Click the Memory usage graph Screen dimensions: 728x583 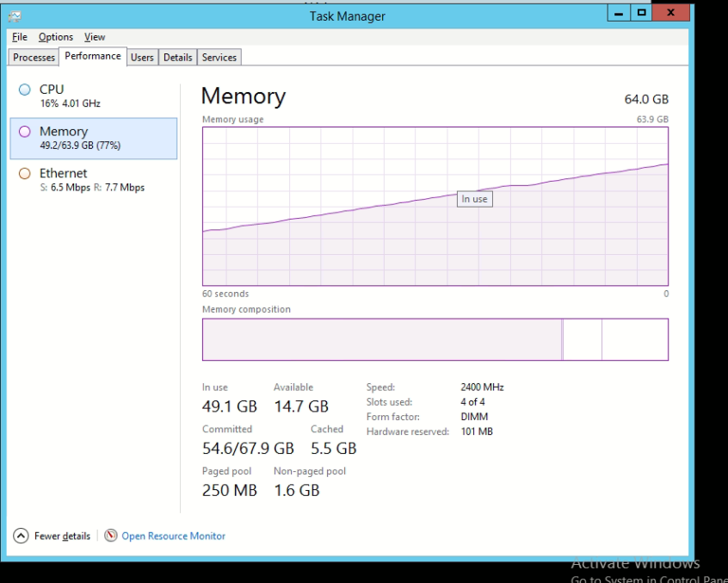click(x=435, y=207)
